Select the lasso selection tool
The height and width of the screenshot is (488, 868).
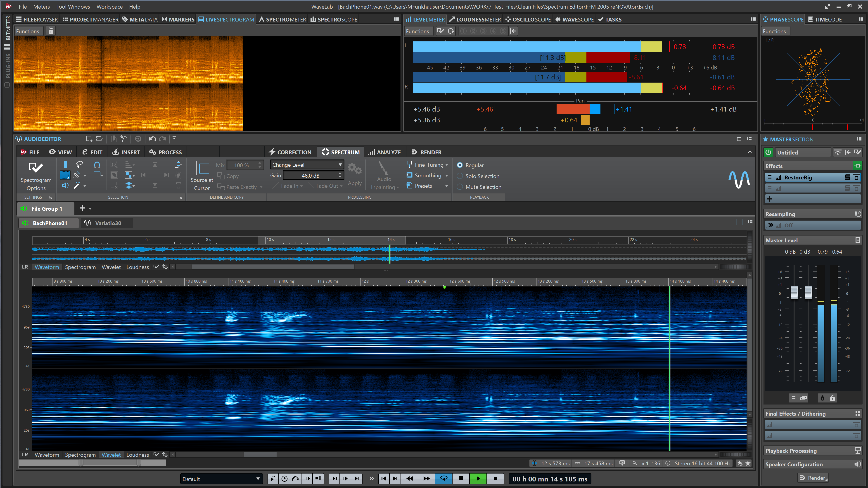[80, 164]
